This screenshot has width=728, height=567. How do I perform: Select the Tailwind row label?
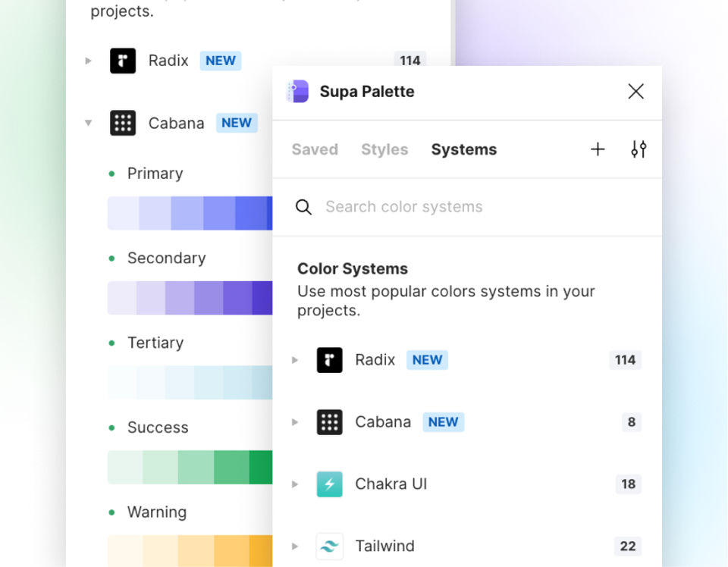[x=385, y=546]
